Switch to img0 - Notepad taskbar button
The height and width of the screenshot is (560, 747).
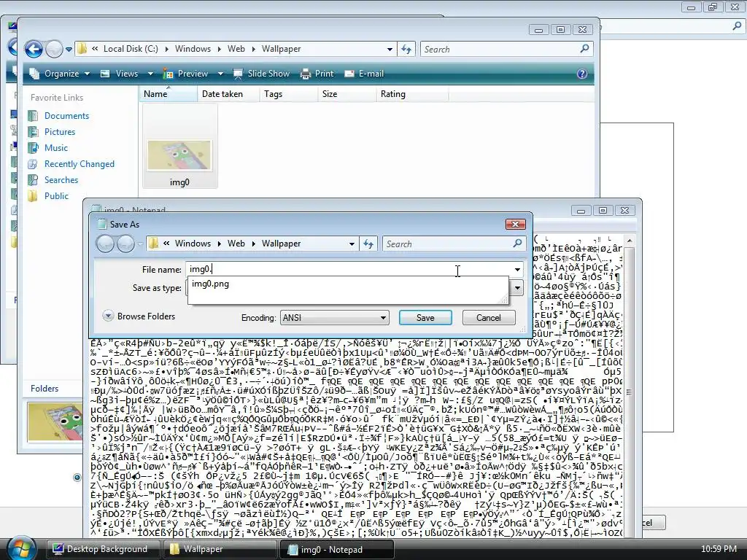336,549
